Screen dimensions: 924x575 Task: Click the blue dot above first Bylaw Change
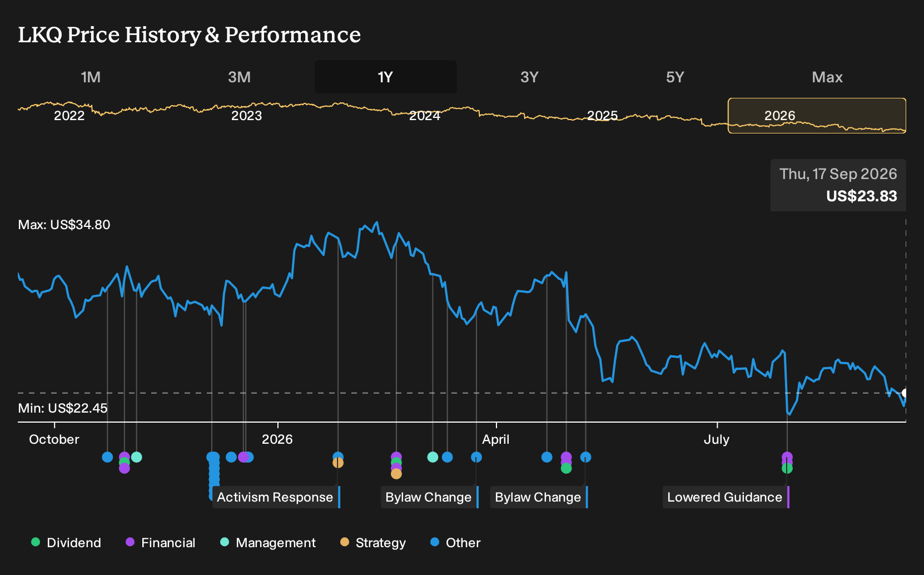[x=476, y=457]
